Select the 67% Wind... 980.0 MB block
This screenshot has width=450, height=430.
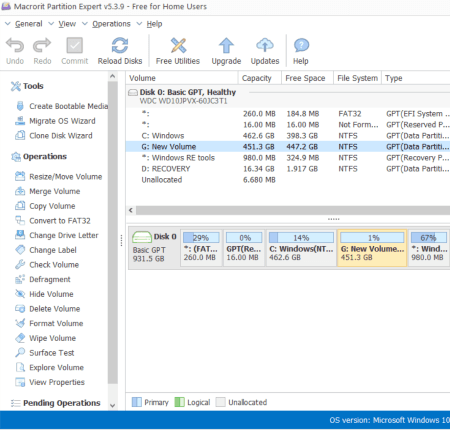(x=429, y=248)
